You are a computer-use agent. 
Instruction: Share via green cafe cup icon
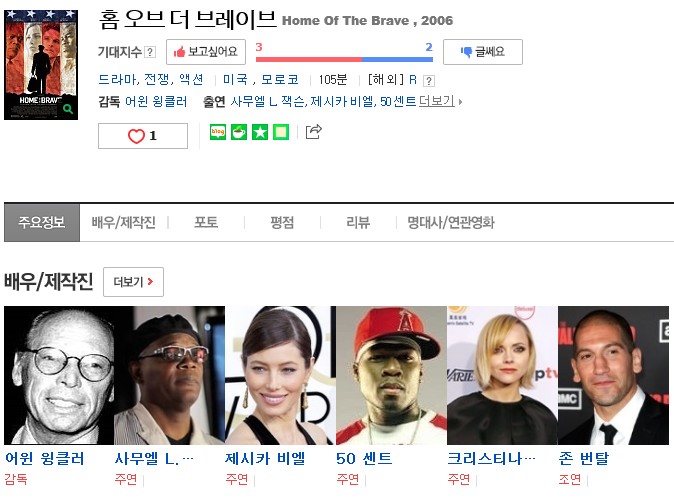click(x=239, y=132)
